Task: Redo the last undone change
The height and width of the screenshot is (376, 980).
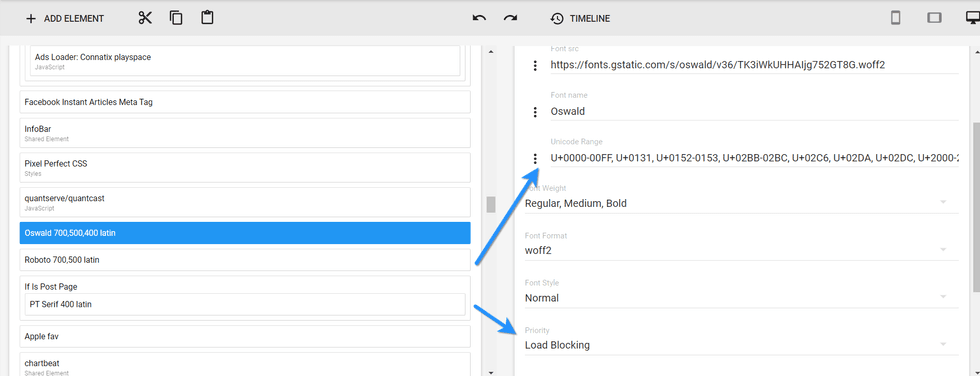Action: click(x=511, y=19)
